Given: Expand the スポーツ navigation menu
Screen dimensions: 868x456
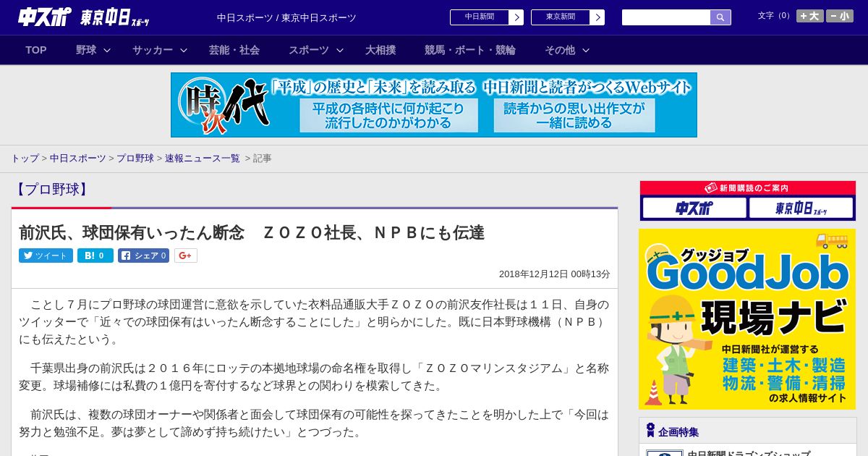Looking at the screenshot, I should 315,50.
